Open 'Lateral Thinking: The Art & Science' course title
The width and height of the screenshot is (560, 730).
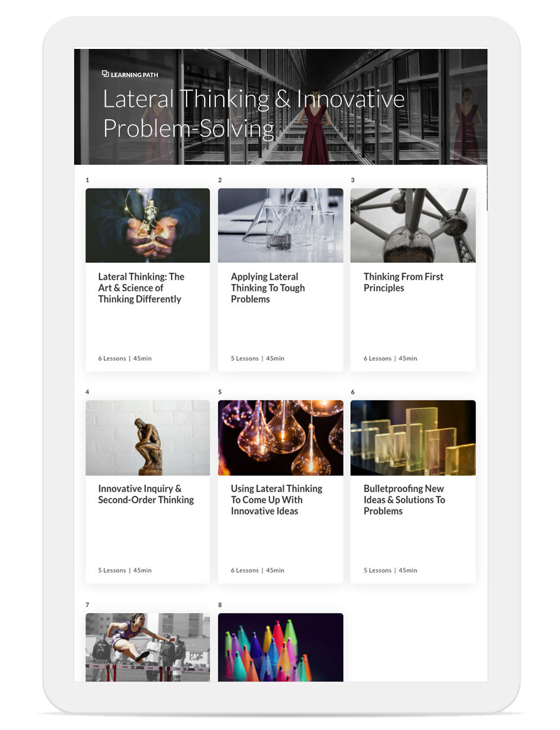click(x=141, y=288)
